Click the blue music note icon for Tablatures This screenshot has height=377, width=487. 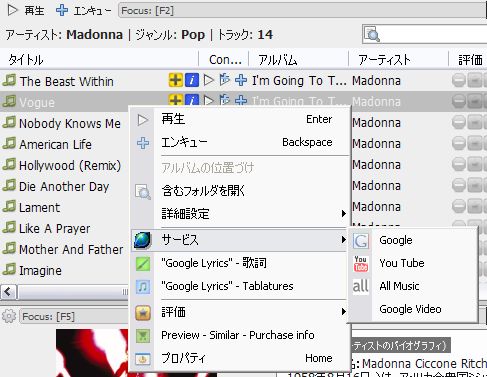pyautogui.click(x=143, y=287)
